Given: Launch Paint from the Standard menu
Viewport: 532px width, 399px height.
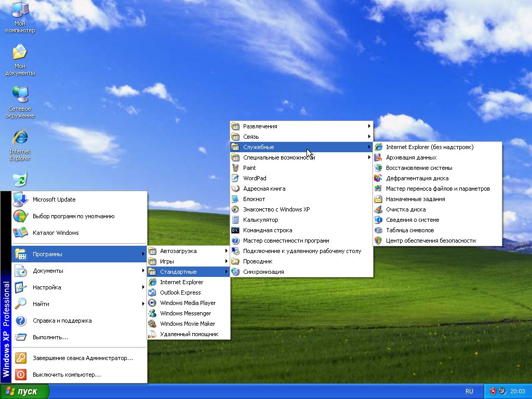Looking at the screenshot, I should pos(249,168).
